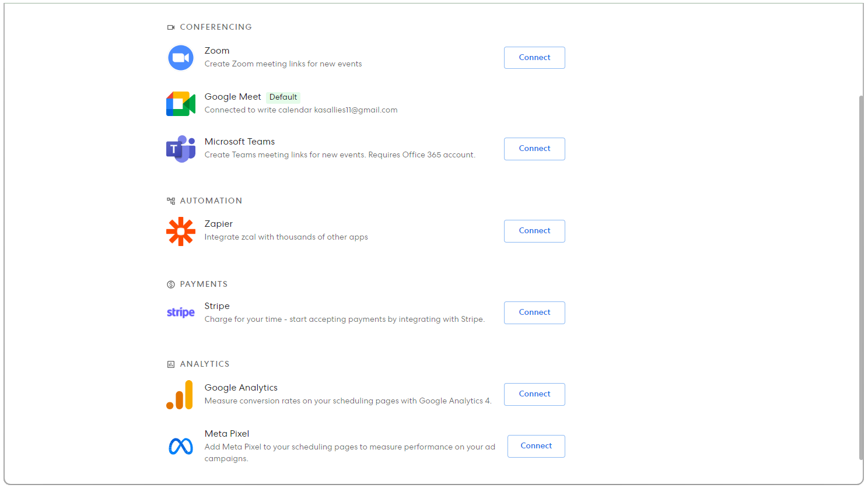
Task: Click the CONFERENCING section heading
Action: pyautogui.click(x=216, y=27)
